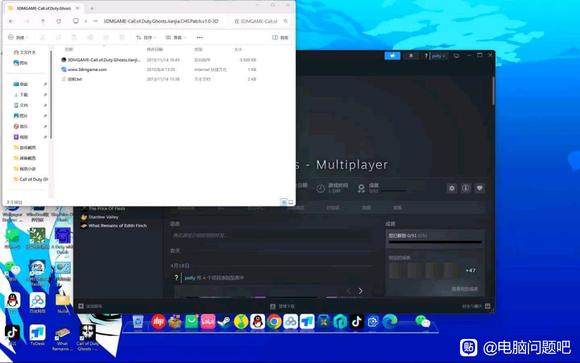Open Microsoft Edge in the dock
The height and width of the screenshot is (363, 580).
click(390, 322)
